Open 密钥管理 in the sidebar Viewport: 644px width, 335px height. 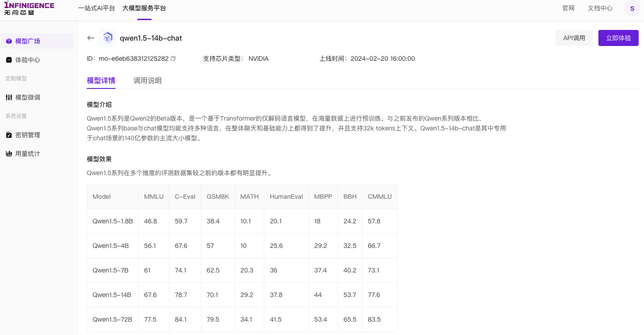[x=37, y=135]
